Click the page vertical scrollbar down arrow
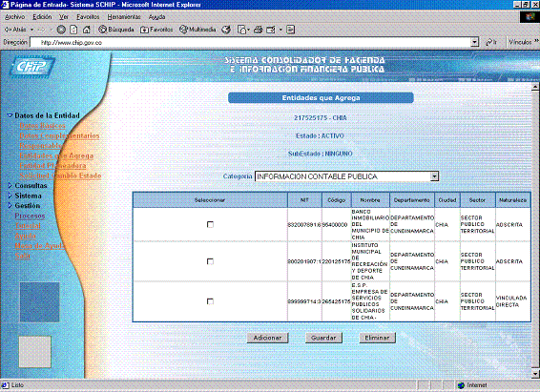540x392 pixels. click(535, 373)
